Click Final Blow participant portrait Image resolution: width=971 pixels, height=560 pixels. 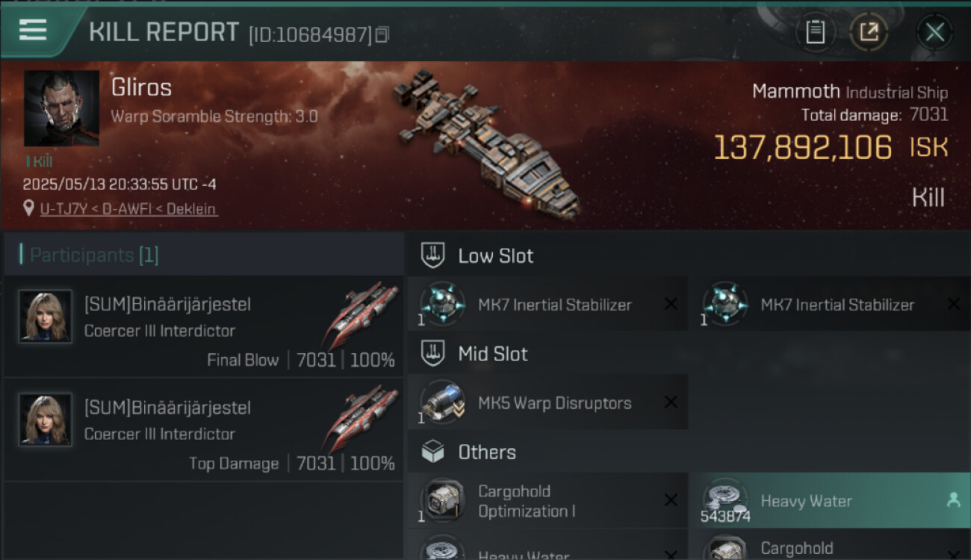coord(46,317)
